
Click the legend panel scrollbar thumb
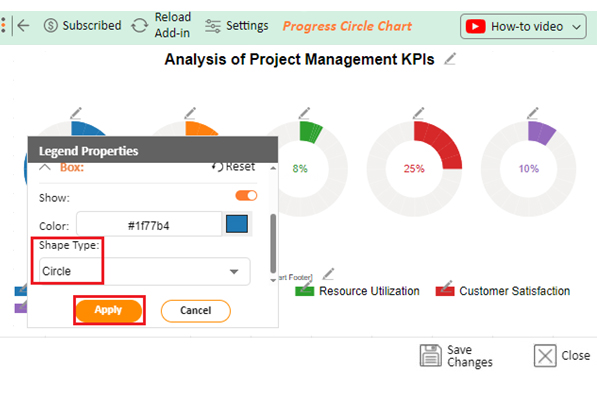(273, 243)
